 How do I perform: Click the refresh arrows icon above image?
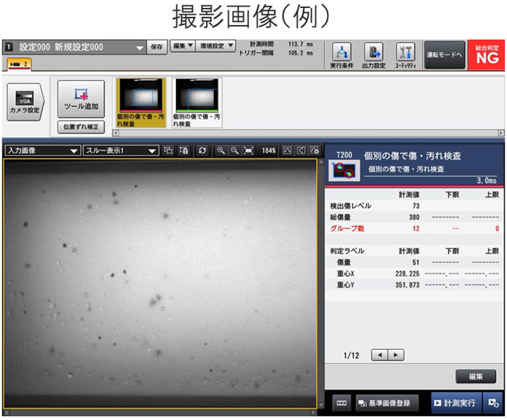(x=202, y=151)
